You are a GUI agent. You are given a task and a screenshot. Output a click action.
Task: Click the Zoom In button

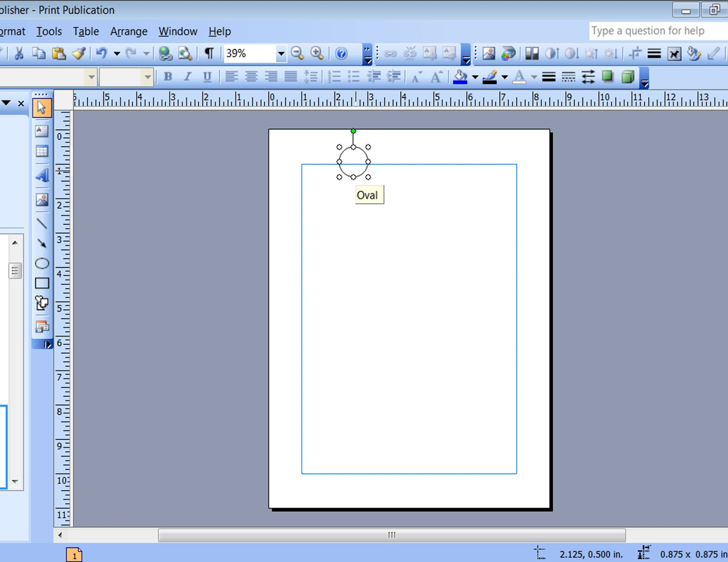pos(316,53)
